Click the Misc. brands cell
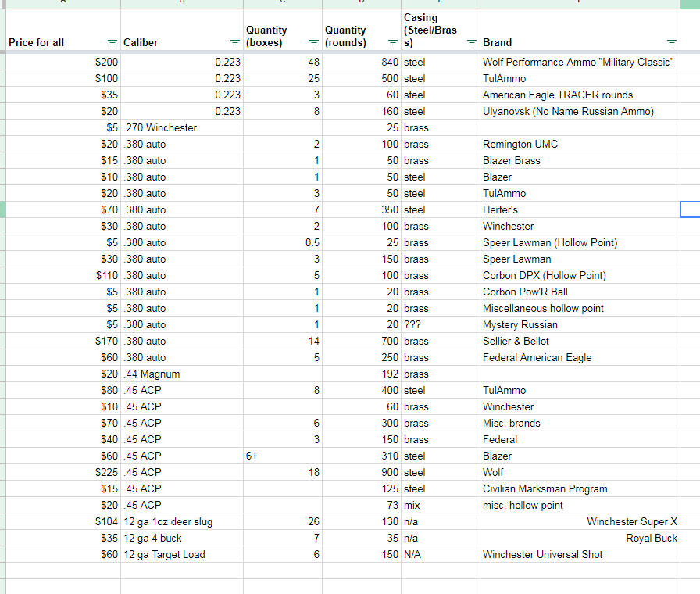Viewport: 700px width, 594px height. (x=580, y=423)
